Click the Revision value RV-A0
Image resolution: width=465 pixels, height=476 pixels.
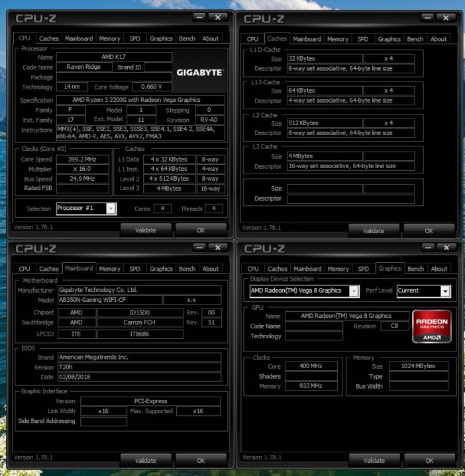(x=209, y=120)
